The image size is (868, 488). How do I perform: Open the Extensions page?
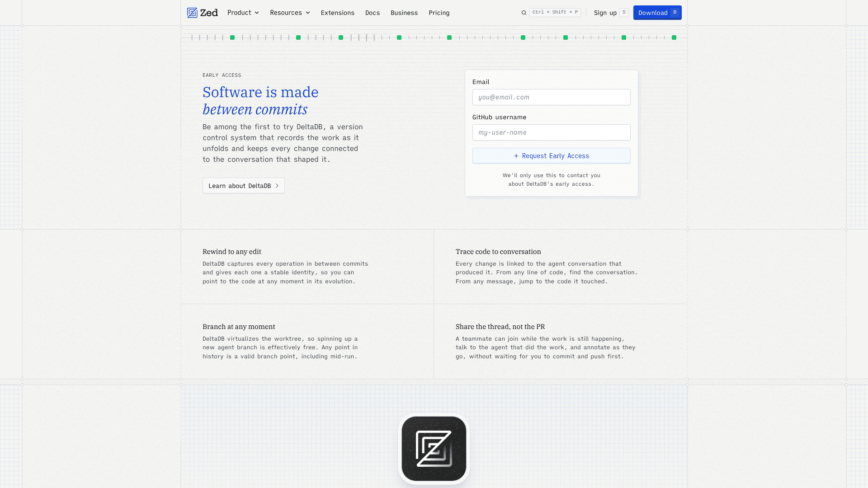point(338,13)
